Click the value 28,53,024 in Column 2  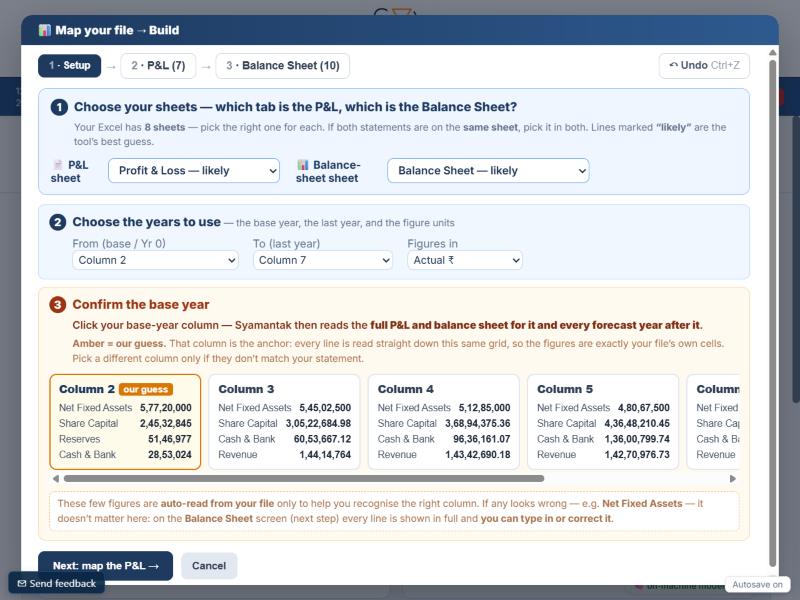170,455
